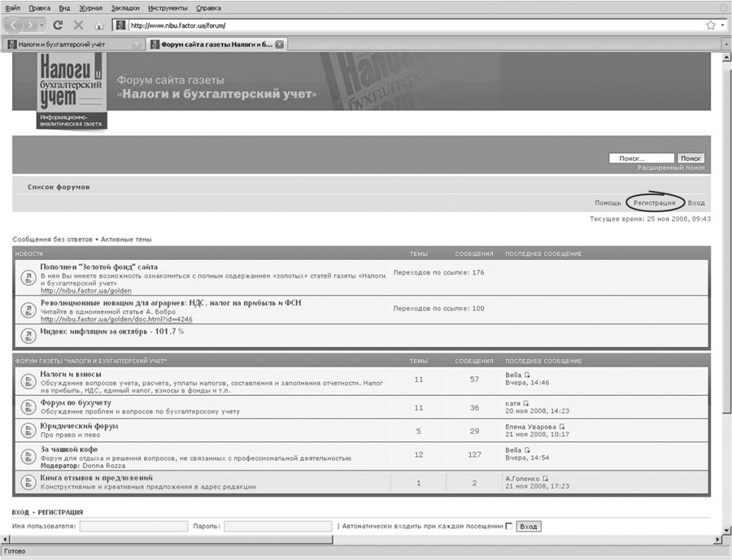The image size is (732, 560).
Task: Open the latest post icon next to катя
Action: point(526,403)
